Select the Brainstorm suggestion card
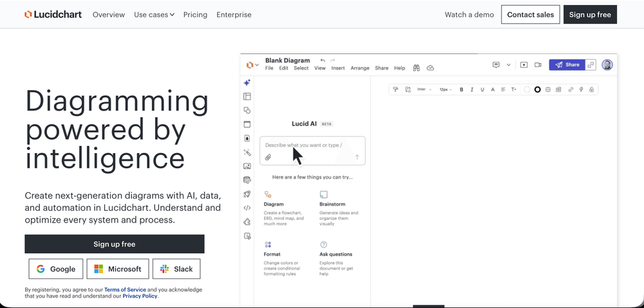 click(x=339, y=208)
